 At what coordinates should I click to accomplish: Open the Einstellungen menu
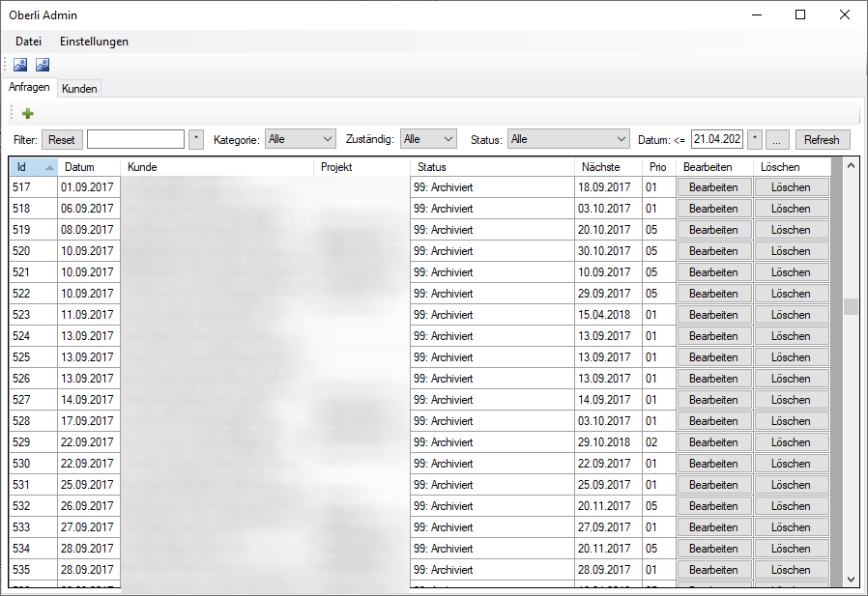click(x=94, y=42)
